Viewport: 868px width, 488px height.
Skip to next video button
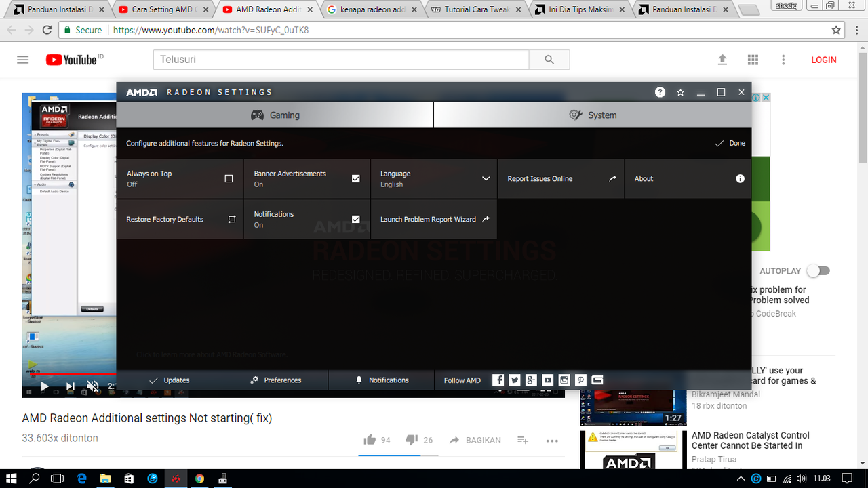70,386
